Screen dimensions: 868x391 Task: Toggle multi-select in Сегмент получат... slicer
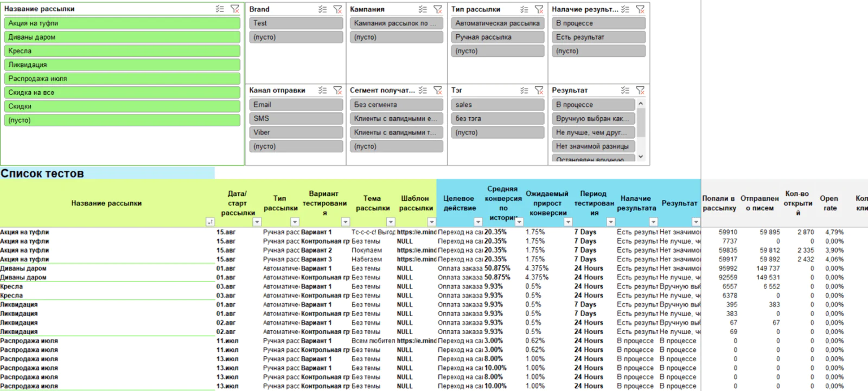point(423,91)
